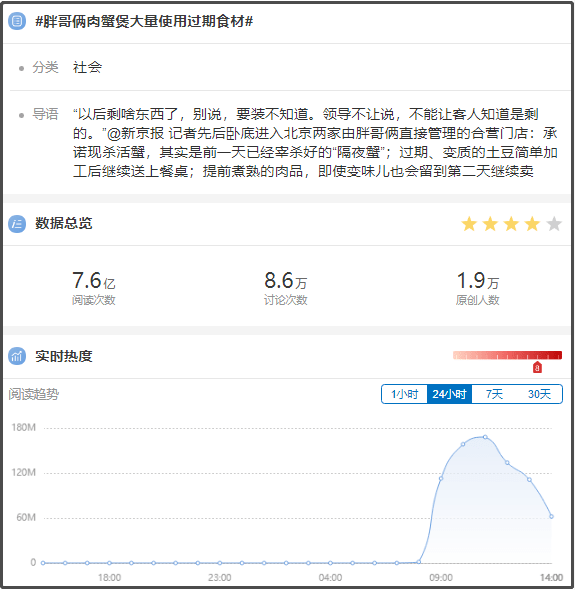Click the 60M y-axis label

click(26, 517)
